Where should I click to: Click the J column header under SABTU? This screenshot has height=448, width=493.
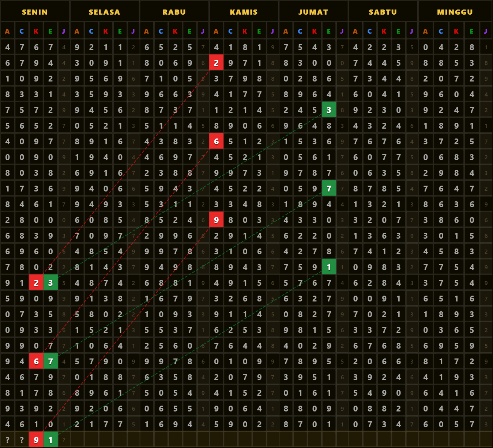tap(412, 31)
